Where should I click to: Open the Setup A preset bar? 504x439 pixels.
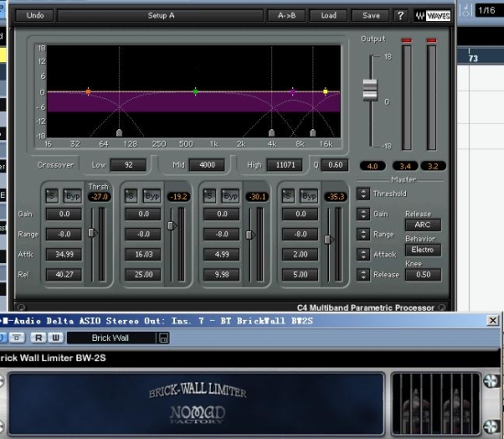pos(160,16)
